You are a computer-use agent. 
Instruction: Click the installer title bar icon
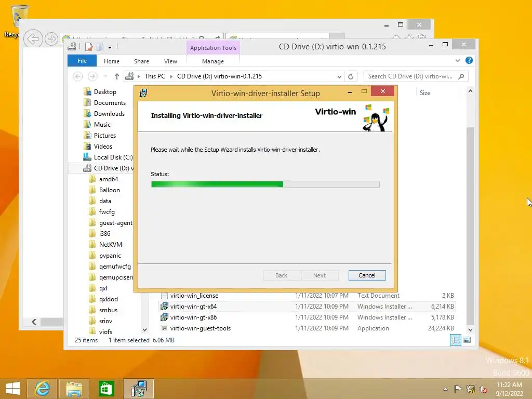[143, 93]
